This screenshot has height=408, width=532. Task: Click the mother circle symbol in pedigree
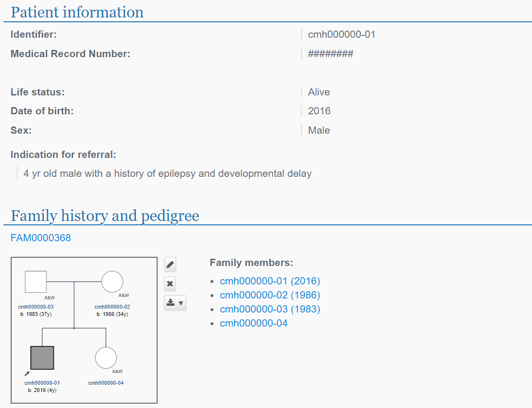pos(112,282)
